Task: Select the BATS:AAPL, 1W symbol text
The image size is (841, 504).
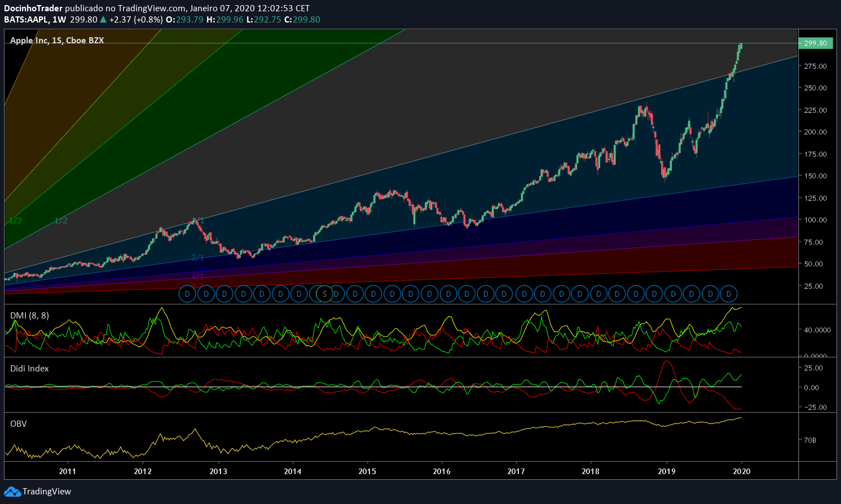Action: 35,20
